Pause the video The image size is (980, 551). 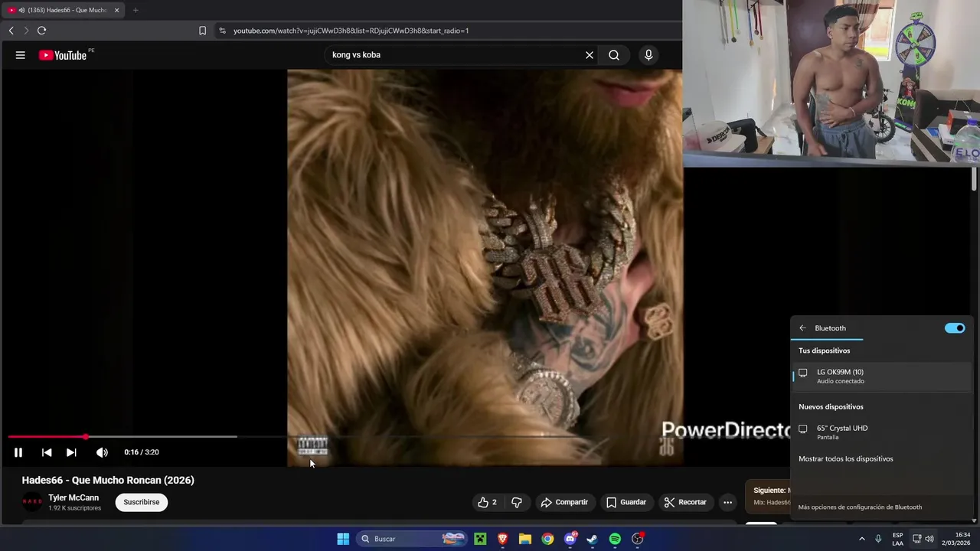point(18,452)
